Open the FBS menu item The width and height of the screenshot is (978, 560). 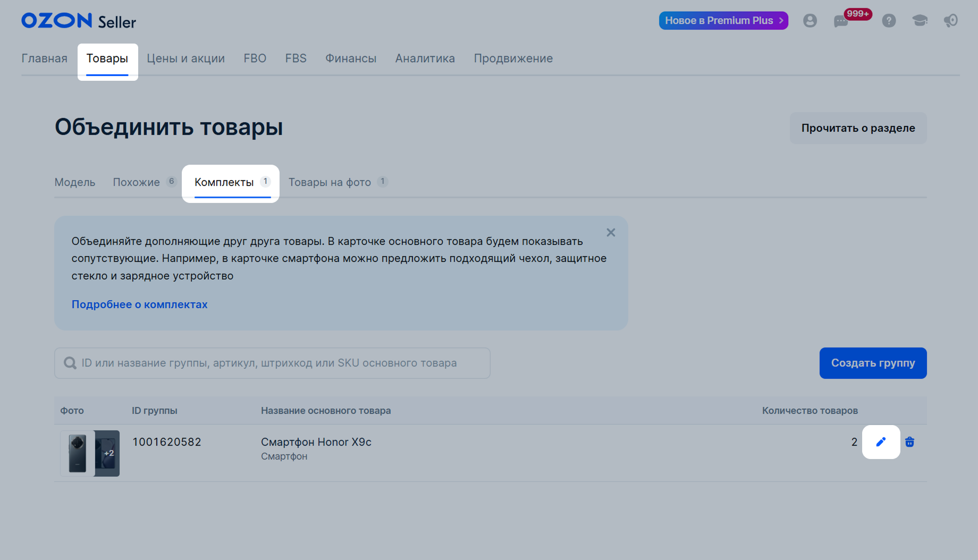click(x=296, y=58)
